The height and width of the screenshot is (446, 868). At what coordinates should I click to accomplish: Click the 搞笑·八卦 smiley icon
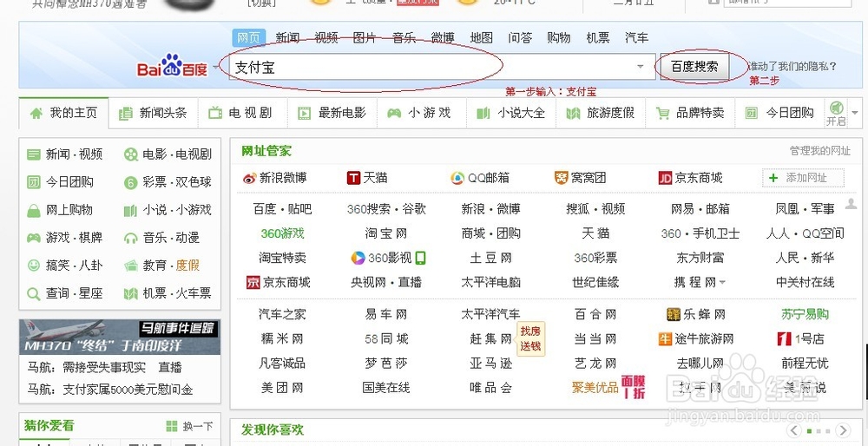coord(34,266)
